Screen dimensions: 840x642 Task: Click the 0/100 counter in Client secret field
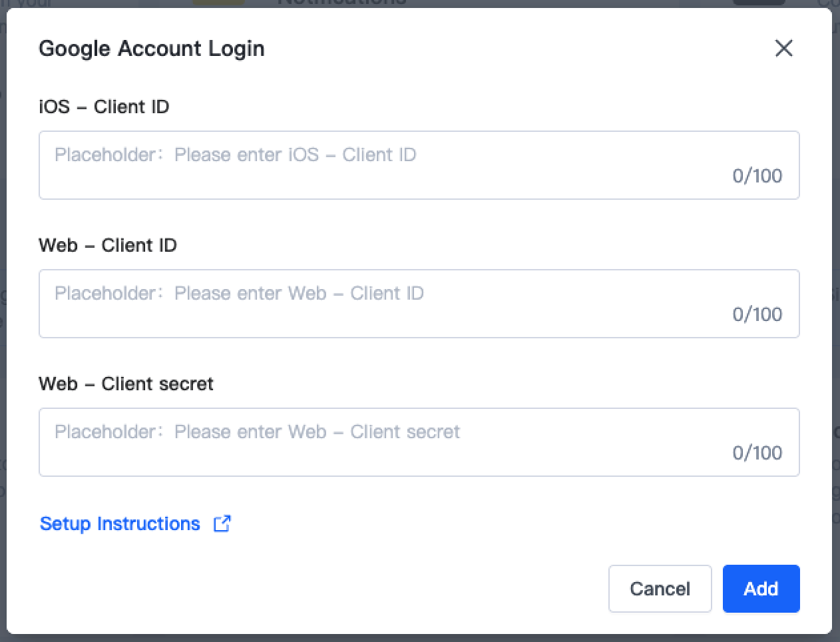(x=757, y=453)
